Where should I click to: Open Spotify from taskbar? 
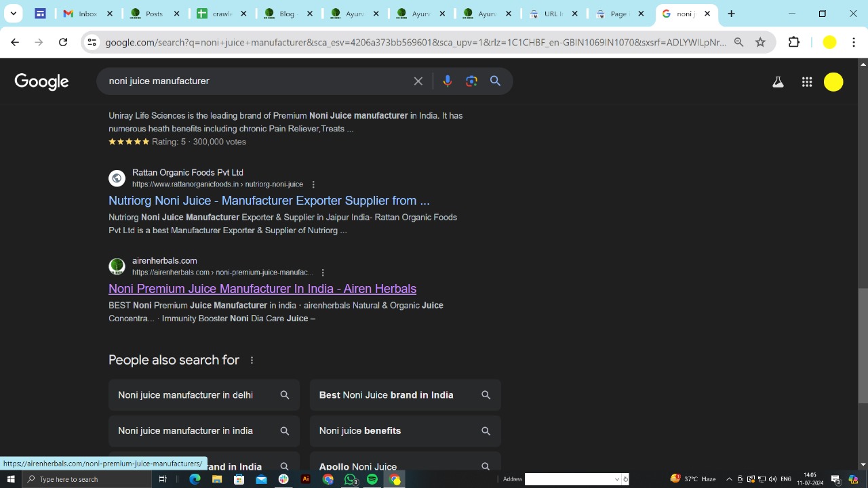(372, 479)
